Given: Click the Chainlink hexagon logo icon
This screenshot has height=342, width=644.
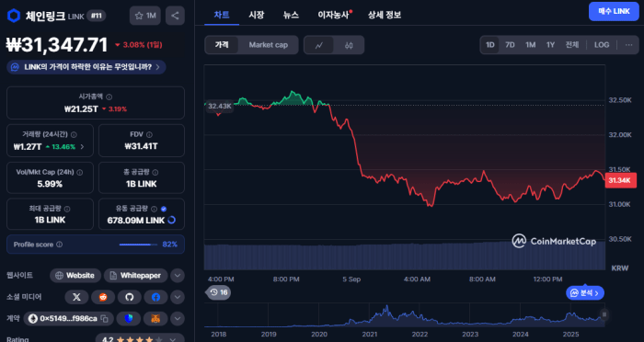Looking at the screenshot, I should (x=14, y=16).
